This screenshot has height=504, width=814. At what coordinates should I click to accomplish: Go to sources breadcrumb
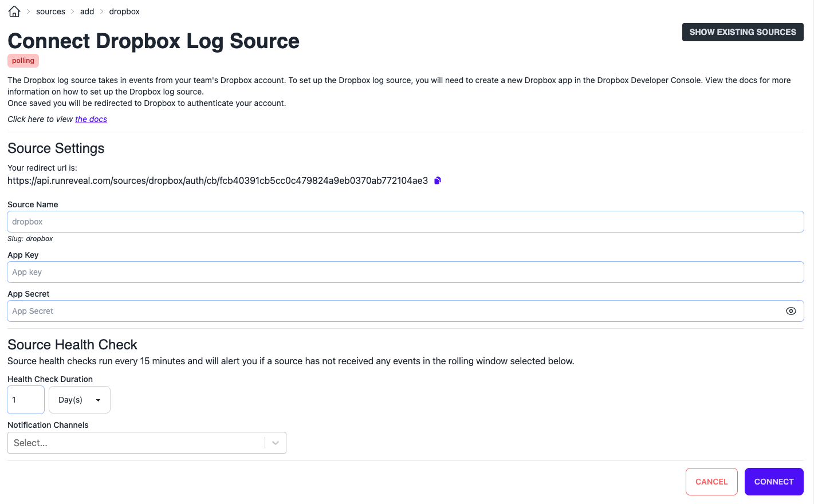tap(50, 11)
